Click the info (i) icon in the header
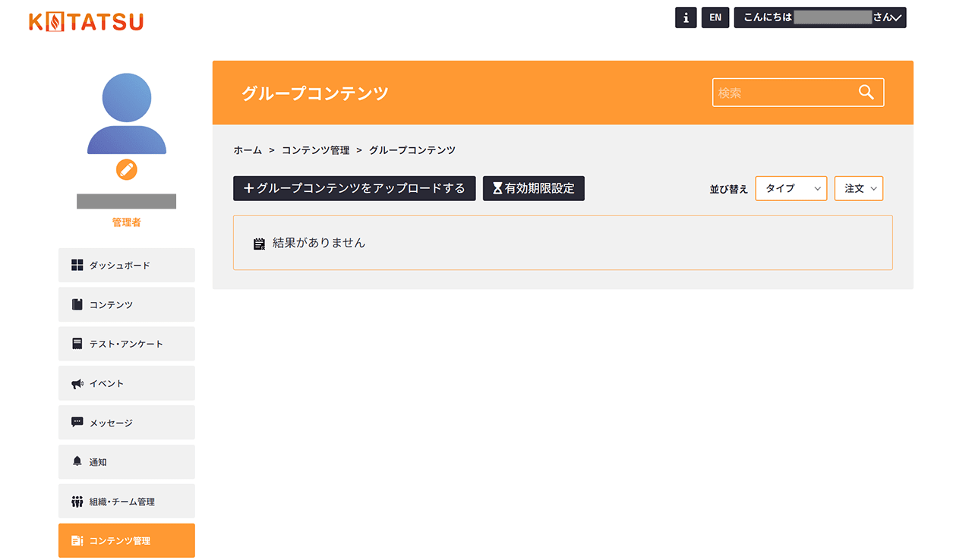The image size is (972, 560). tap(686, 17)
